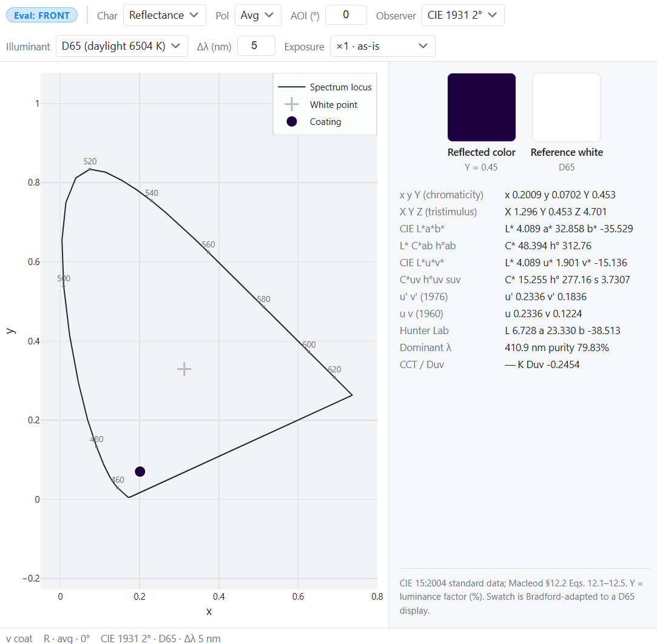
Task: Select the CIE L*a*b* value row
Action: pos(568,229)
